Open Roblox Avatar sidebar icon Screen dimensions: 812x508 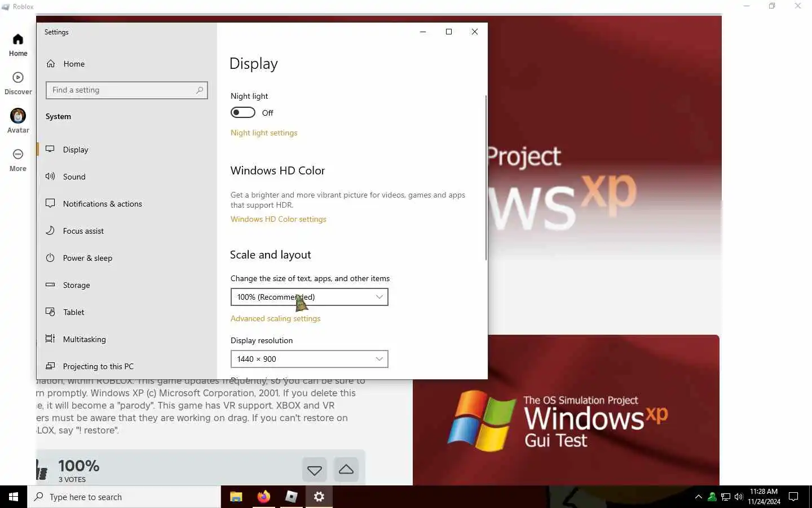(18, 116)
